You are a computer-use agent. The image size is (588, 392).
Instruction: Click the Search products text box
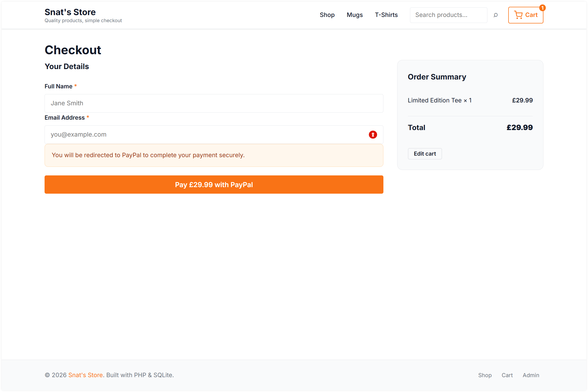coord(448,15)
